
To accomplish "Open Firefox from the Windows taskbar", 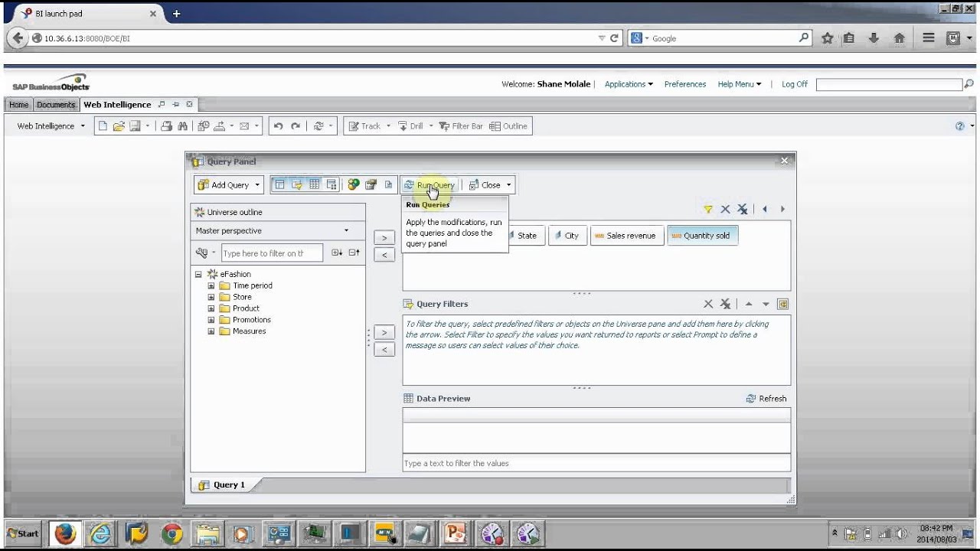I will pos(65,533).
